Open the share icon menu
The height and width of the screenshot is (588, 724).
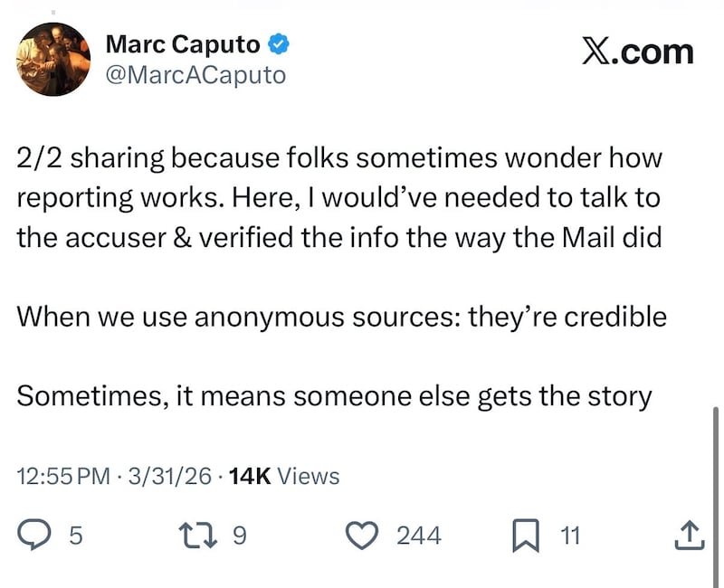pos(688,536)
